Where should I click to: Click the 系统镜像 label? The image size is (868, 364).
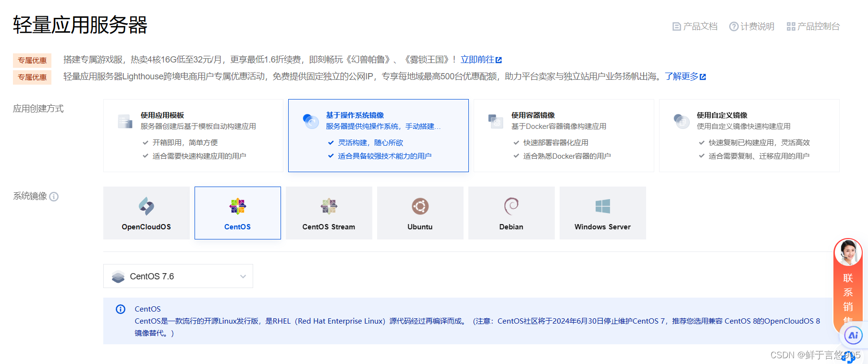30,196
